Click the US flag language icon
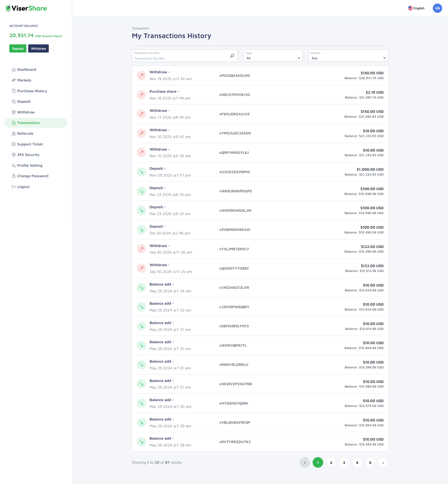The width and height of the screenshot is (448, 484). [410, 8]
